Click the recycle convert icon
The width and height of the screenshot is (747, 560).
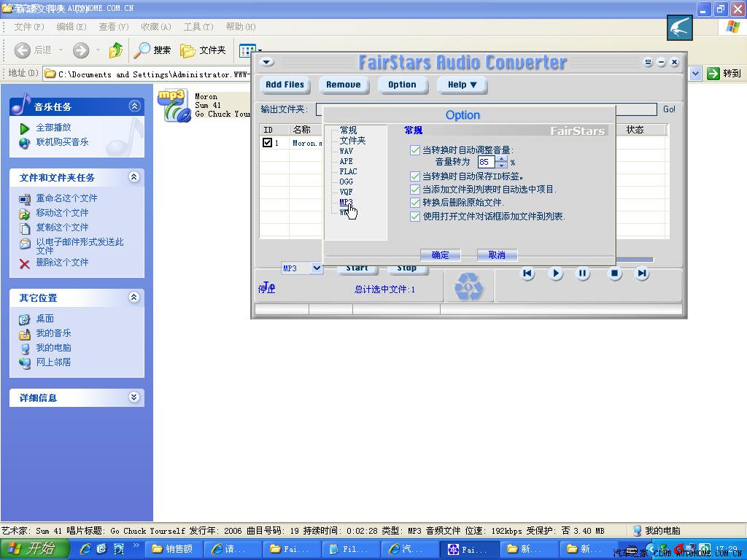pyautogui.click(x=468, y=287)
